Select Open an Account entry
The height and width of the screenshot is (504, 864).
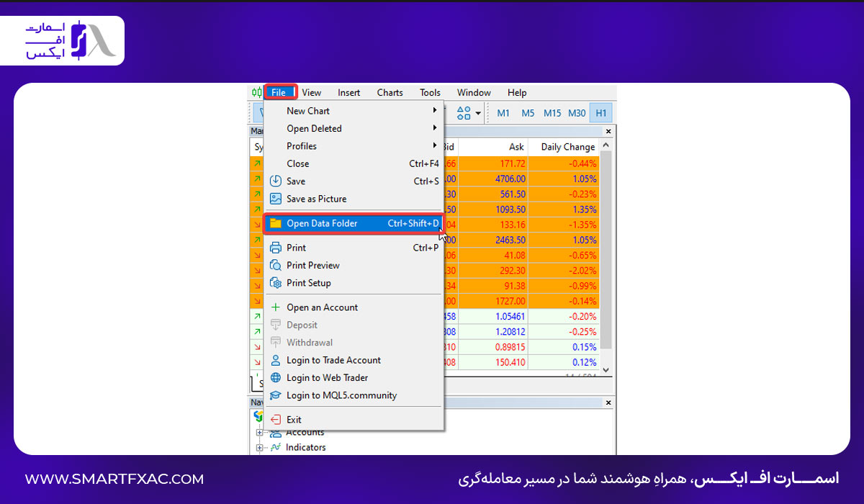354,307
